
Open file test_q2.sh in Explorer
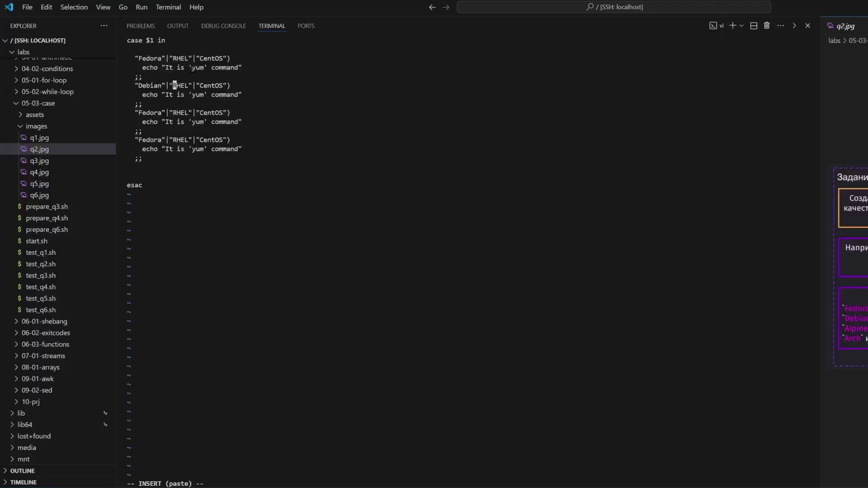(41, 264)
